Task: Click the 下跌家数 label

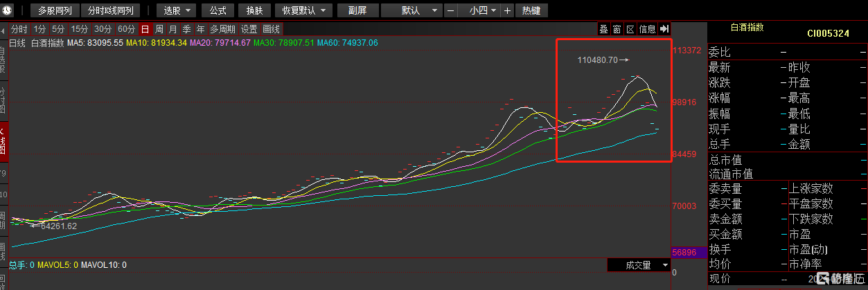Action: coord(811,219)
